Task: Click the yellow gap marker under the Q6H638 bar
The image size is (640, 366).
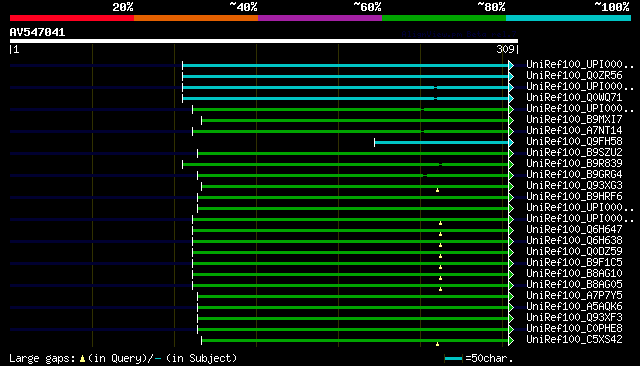Action: coord(440,245)
